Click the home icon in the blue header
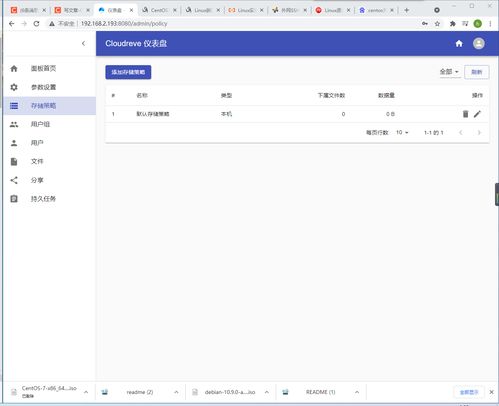 point(459,44)
